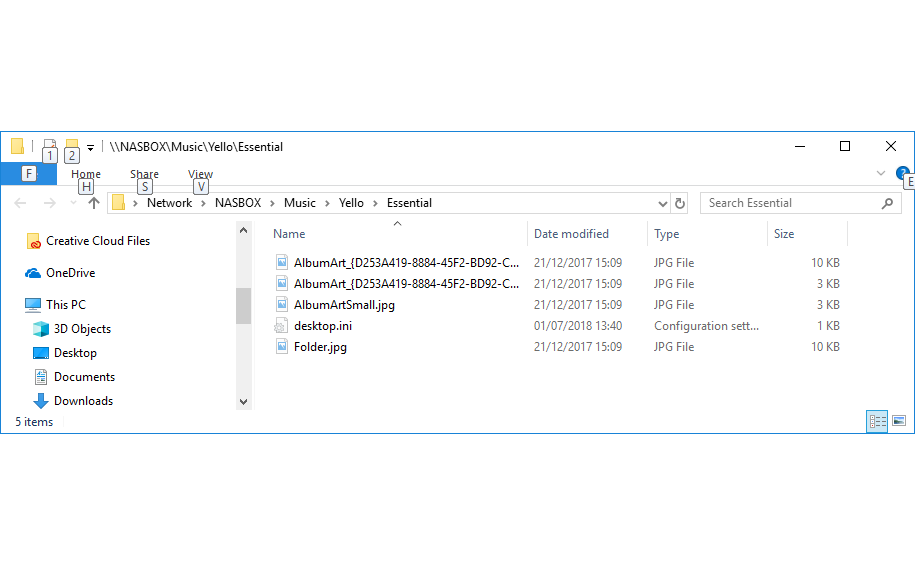Select NASBOX in breadcrumb path
Viewport: 915px width, 564px height.
238,203
